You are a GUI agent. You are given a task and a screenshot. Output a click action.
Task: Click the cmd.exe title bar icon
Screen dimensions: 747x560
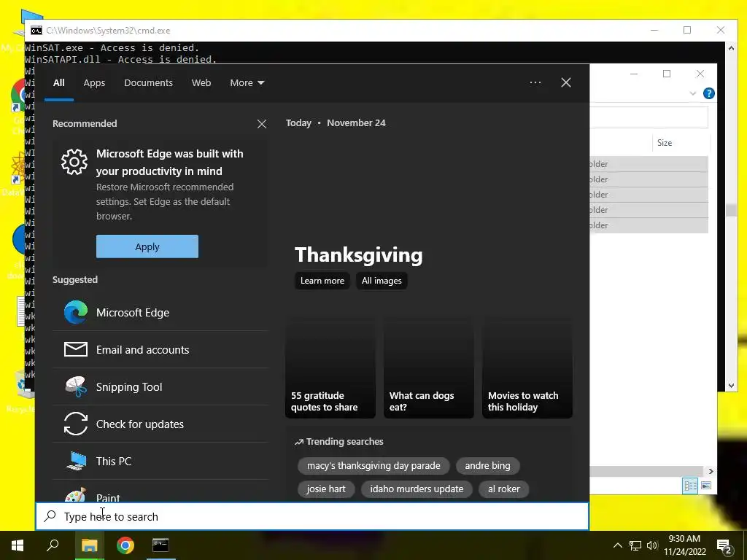[36, 31]
